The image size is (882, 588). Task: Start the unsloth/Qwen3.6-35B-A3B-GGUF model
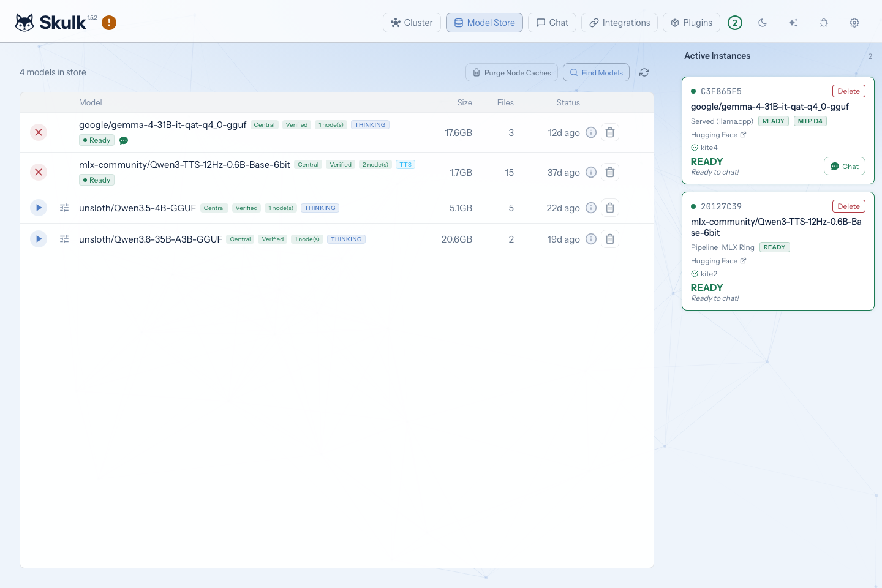(39, 239)
